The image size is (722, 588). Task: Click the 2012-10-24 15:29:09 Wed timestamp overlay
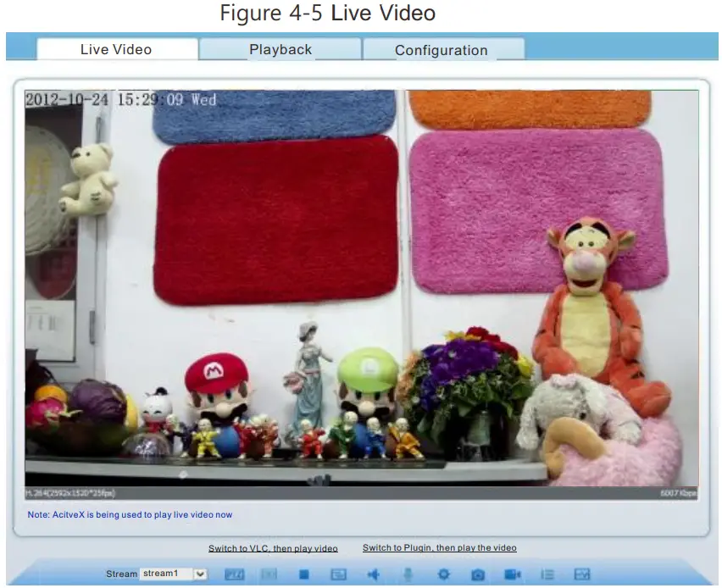(120, 99)
